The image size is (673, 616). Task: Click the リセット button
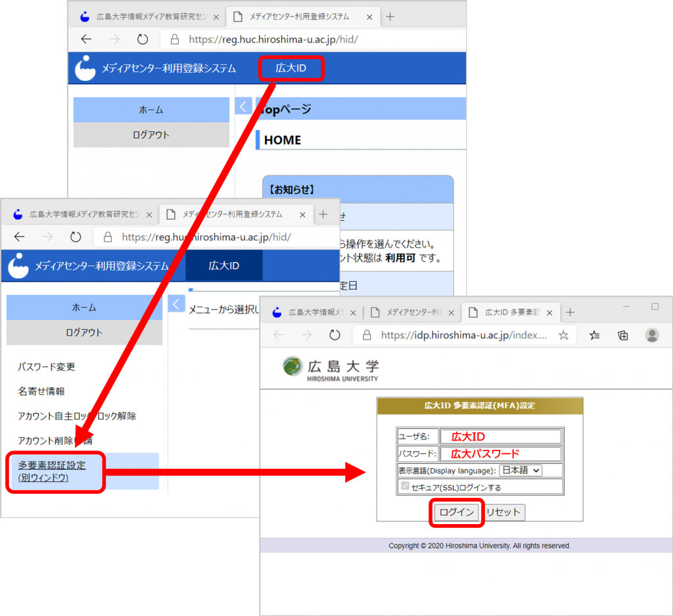[x=503, y=512]
